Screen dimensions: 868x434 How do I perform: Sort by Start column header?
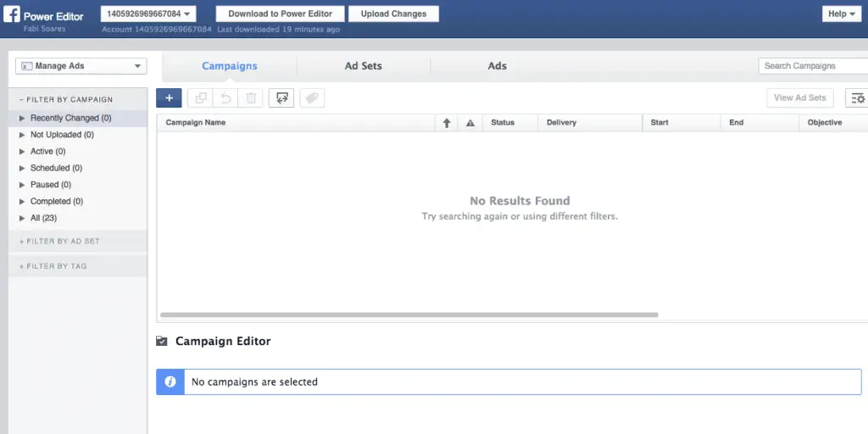point(682,123)
